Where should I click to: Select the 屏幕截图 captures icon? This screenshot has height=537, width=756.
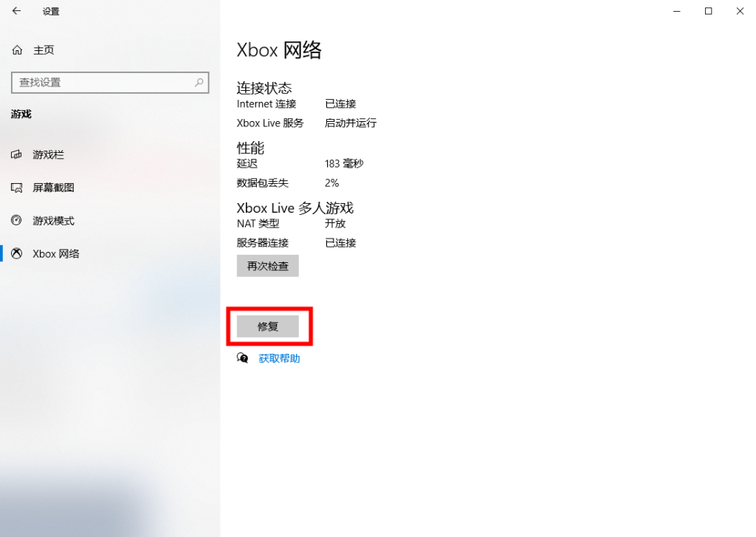point(16,188)
